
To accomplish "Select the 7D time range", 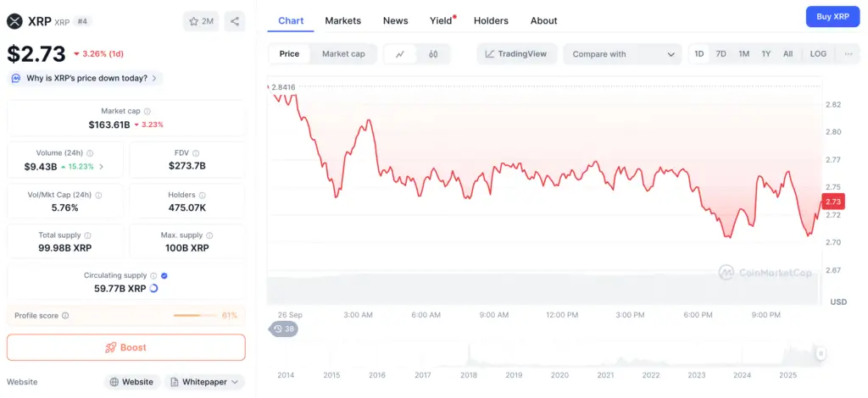I will (x=721, y=53).
